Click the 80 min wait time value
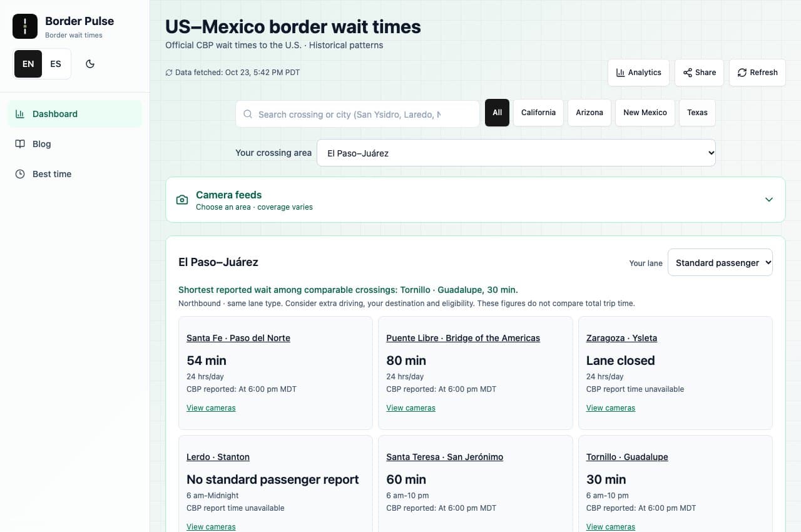 (406, 361)
